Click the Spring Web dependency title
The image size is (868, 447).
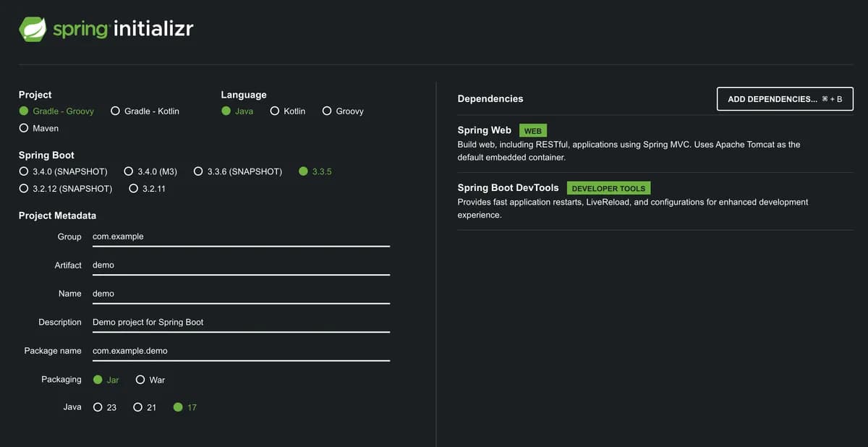point(485,130)
